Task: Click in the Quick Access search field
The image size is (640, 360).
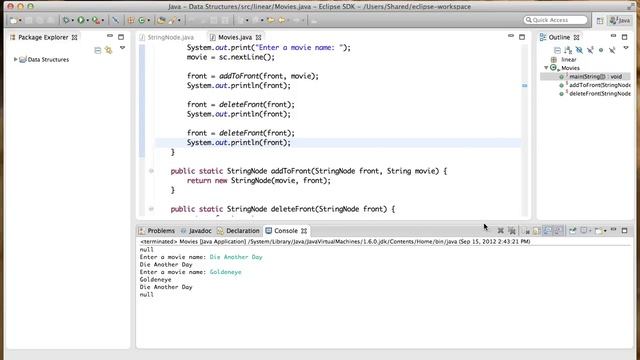Action: click(555, 20)
